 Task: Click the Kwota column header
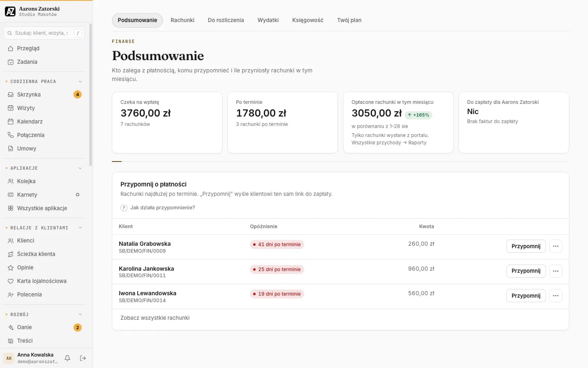(426, 227)
